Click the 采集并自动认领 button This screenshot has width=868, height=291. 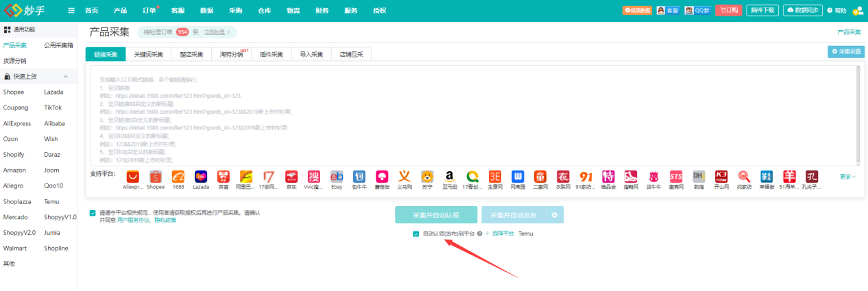coord(436,215)
